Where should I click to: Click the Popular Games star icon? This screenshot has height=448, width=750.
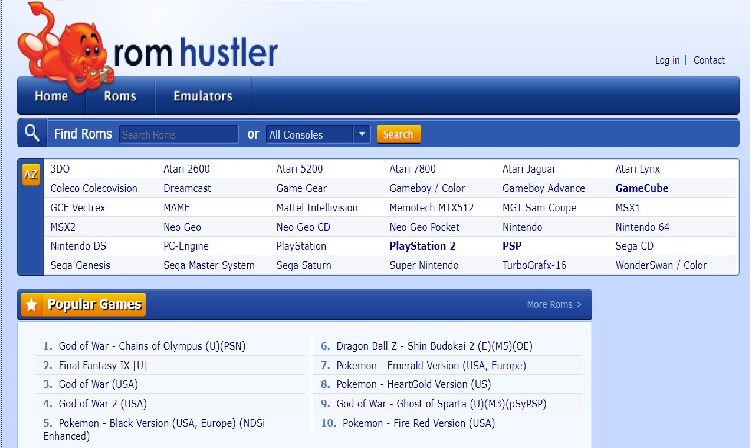tap(32, 305)
